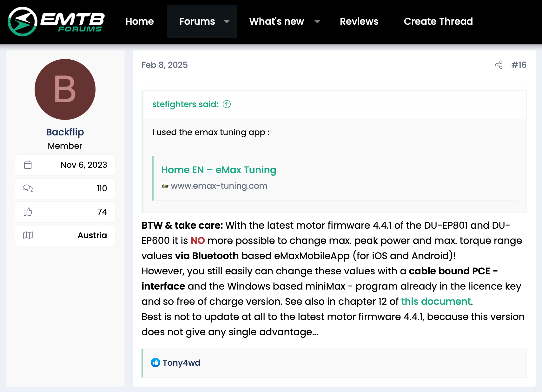Viewport: 542px width, 392px height.
Task: Jump to original quoted post arrow icon
Action: [x=227, y=104]
